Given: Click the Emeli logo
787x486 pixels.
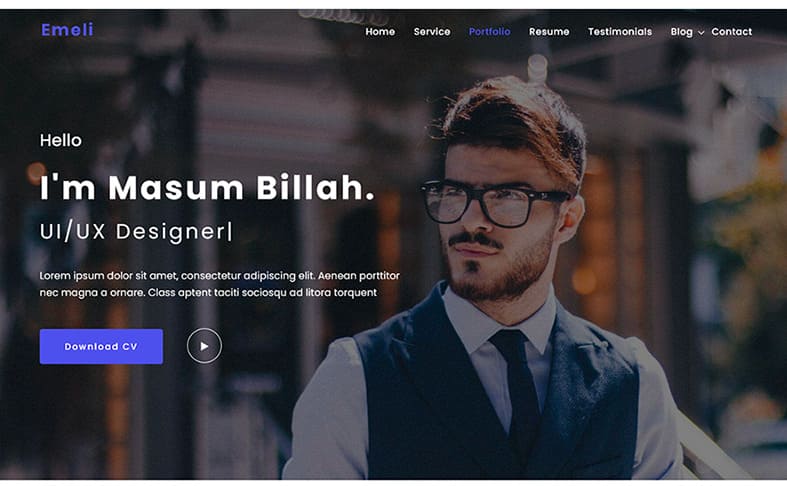Looking at the screenshot, I should point(67,30).
